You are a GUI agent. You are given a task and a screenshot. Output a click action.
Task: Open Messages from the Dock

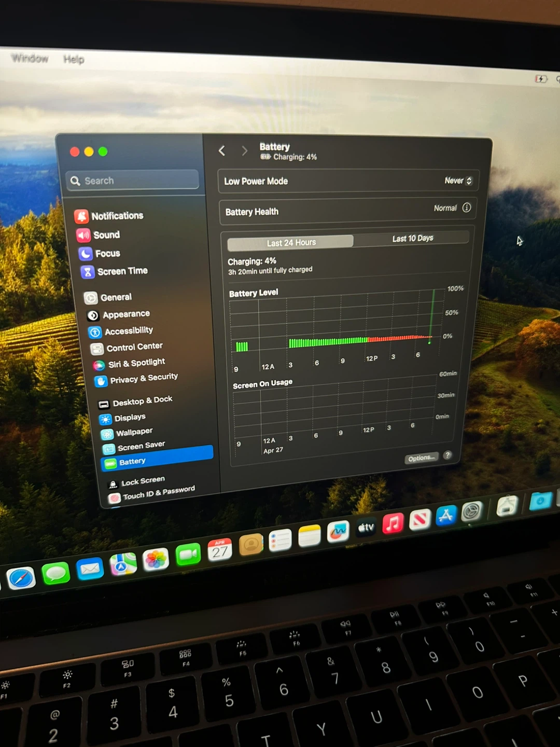click(55, 573)
